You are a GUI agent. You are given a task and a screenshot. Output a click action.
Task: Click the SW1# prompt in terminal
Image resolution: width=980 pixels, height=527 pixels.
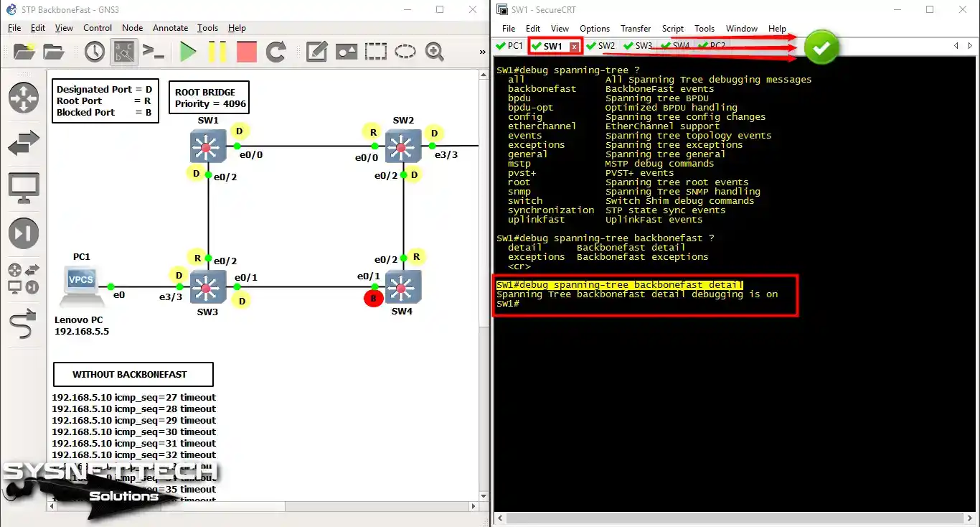508,304
